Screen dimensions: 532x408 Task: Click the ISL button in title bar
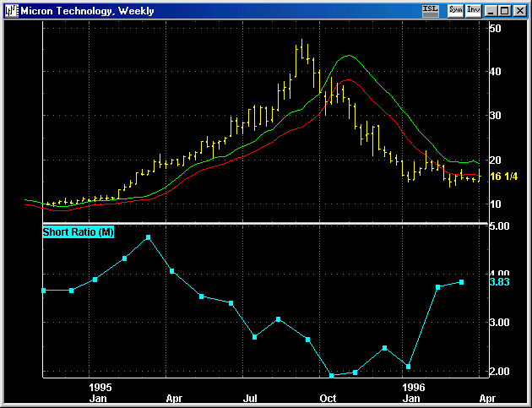pyautogui.click(x=431, y=10)
